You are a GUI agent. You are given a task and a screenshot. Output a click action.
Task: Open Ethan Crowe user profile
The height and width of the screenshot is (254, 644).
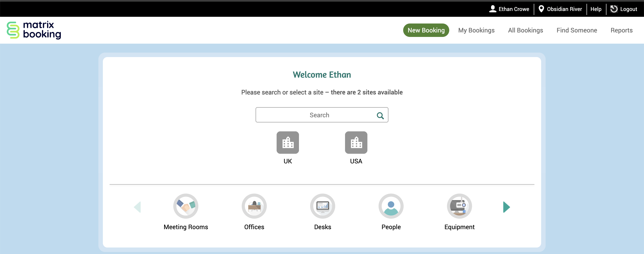509,9
